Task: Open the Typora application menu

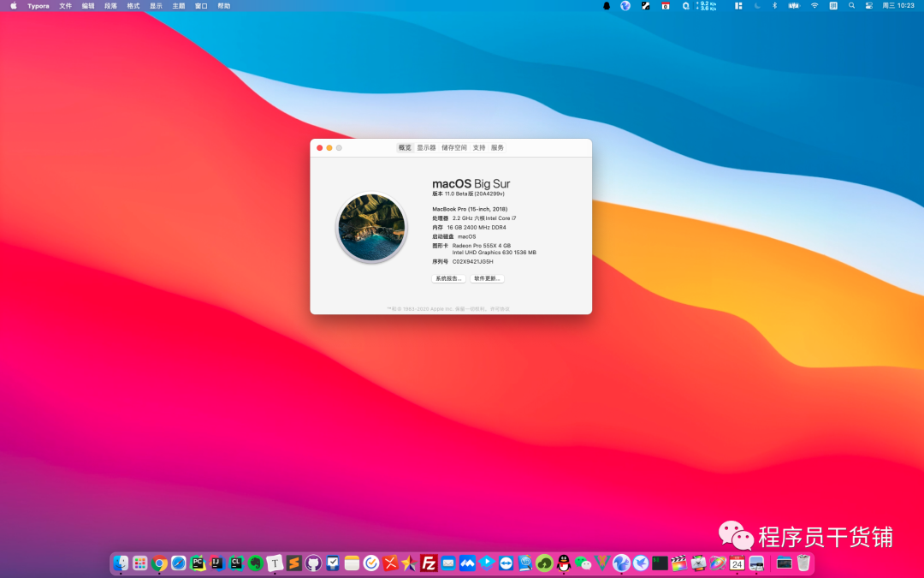Action: (38, 6)
